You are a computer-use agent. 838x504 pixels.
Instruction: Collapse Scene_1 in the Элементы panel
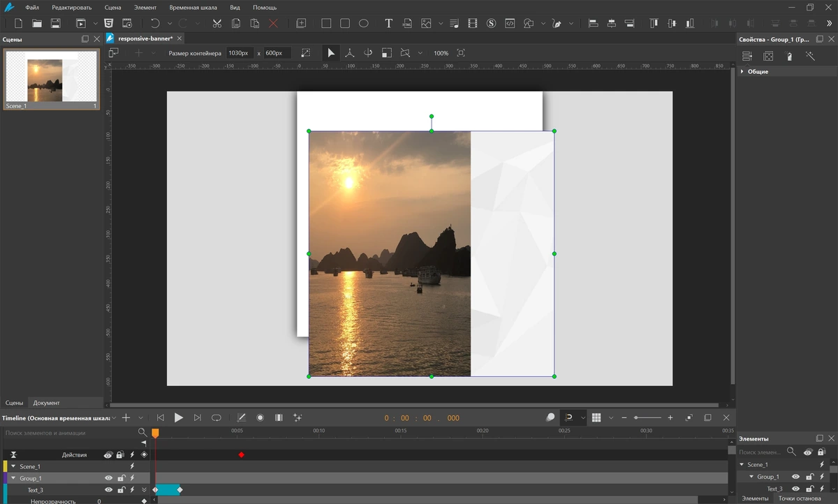tap(742, 465)
